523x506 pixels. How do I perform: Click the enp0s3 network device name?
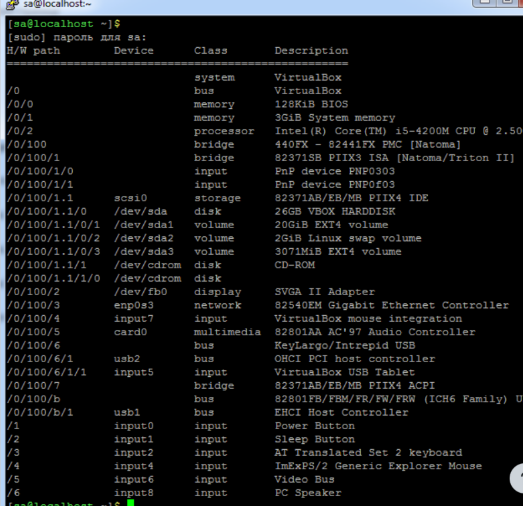134,306
